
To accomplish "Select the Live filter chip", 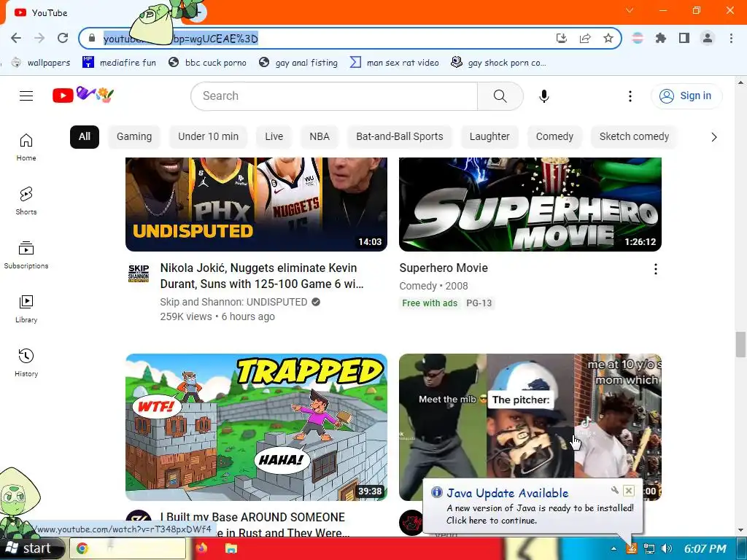I will coord(274,137).
